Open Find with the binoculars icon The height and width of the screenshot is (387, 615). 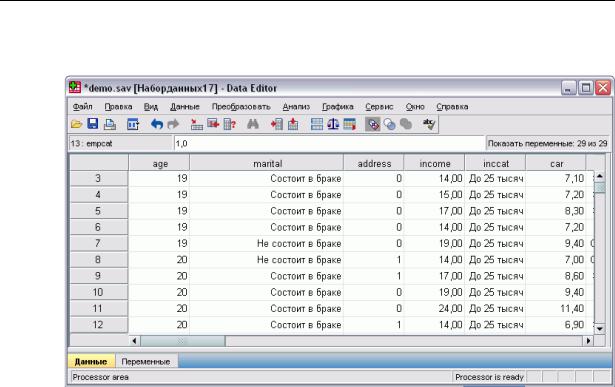pyautogui.click(x=253, y=124)
